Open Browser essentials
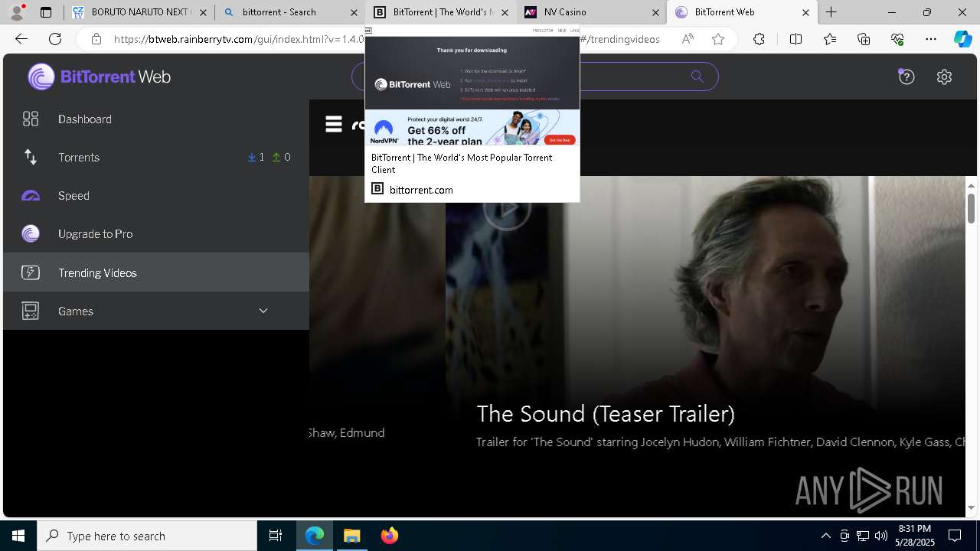Image resolution: width=980 pixels, height=551 pixels. [897, 39]
